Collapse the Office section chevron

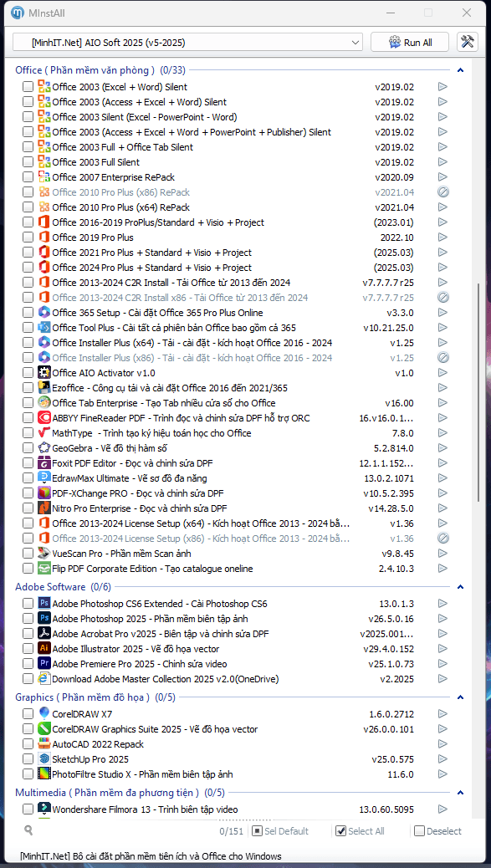click(x=460, y=70)
